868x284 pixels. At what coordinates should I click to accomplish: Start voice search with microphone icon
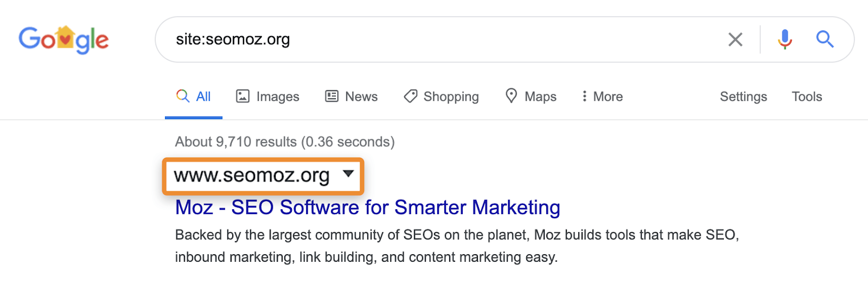784,40
